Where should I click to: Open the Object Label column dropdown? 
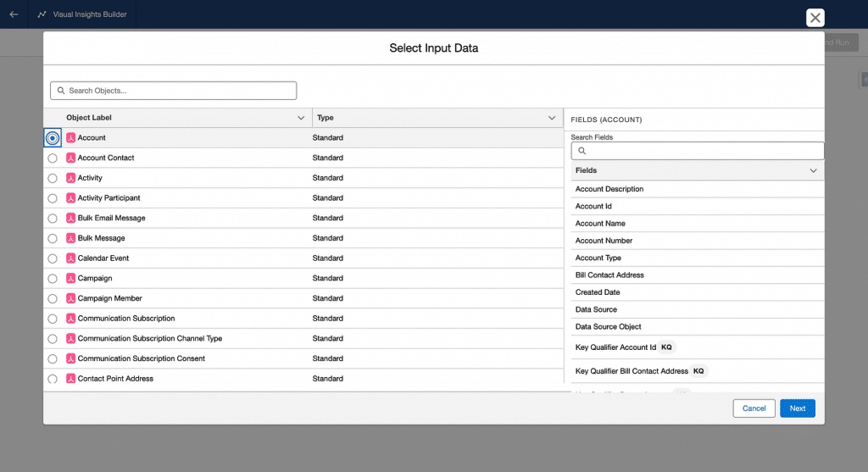(301, 118)
